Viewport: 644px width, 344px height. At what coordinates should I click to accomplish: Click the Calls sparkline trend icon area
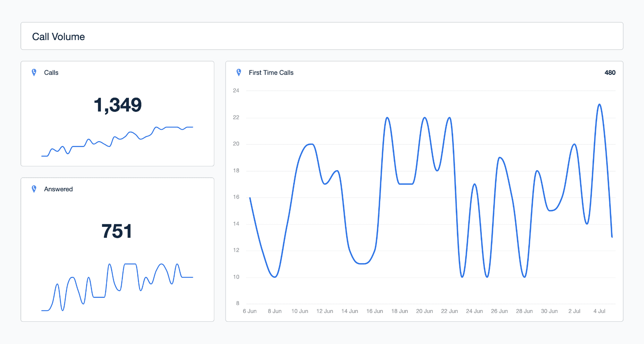(117, 142)
